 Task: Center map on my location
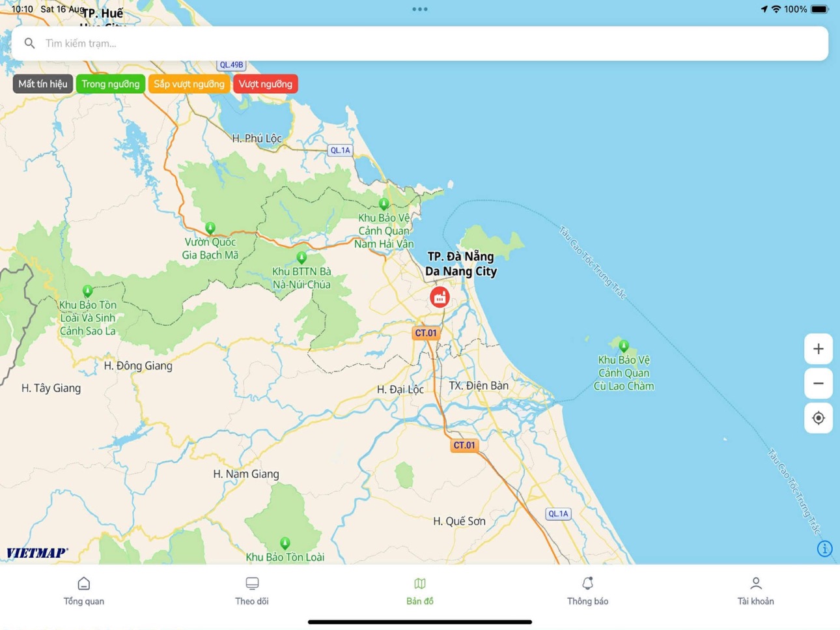click(819, 418)
